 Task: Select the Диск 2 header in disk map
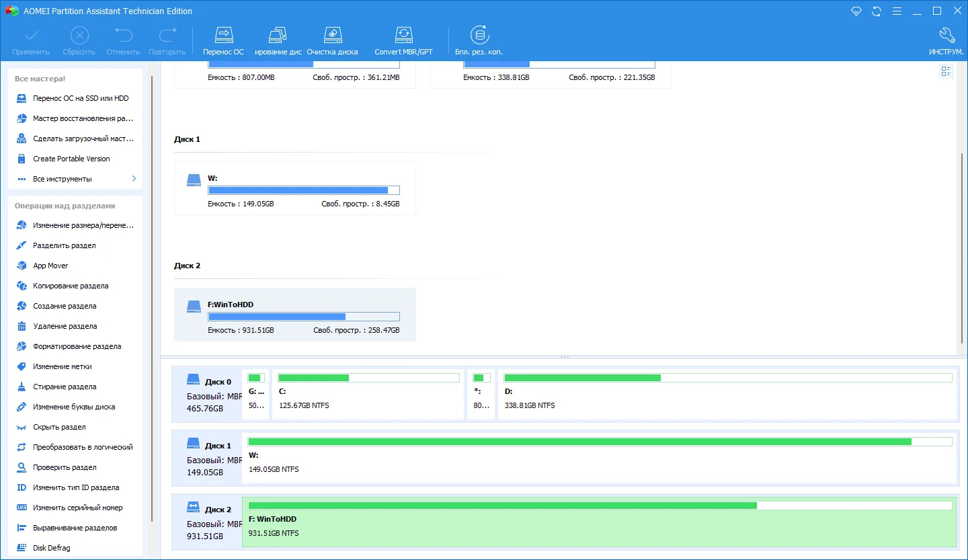click(207, 522)
